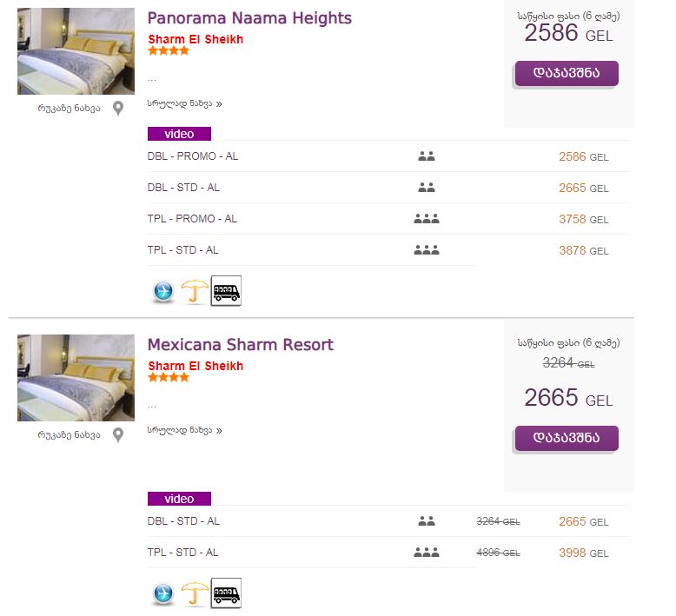The image size is (676, 616).
Task: Click the Panorama Naama Heights room photo
Action: (76, 51)
